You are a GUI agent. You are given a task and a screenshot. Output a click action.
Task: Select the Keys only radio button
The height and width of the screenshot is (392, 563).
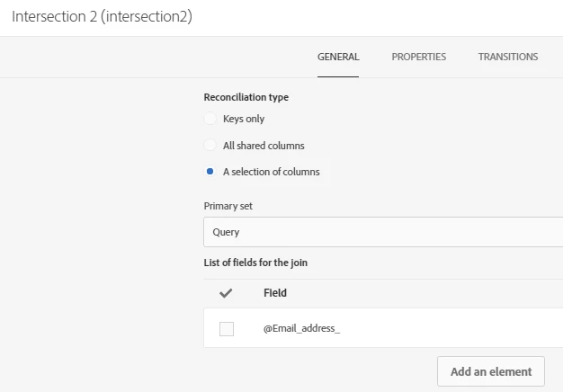coord(210,119)
